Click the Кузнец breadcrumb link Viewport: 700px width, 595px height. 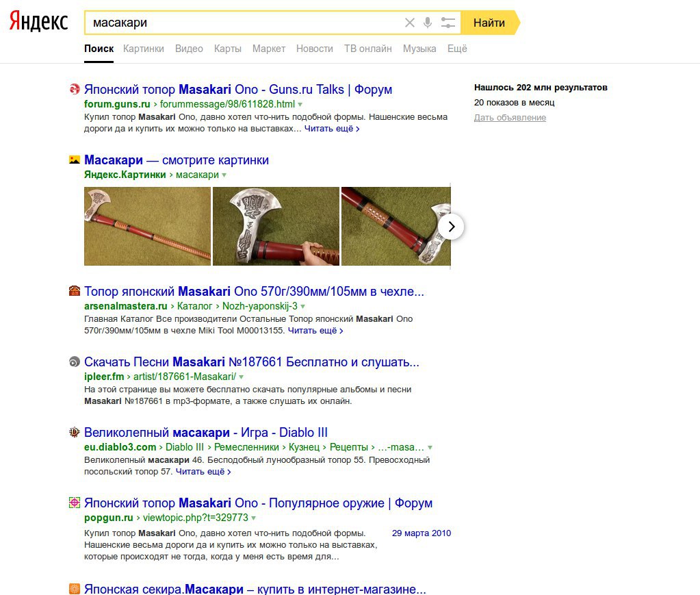pyautogui.click(x=304, y=447)
